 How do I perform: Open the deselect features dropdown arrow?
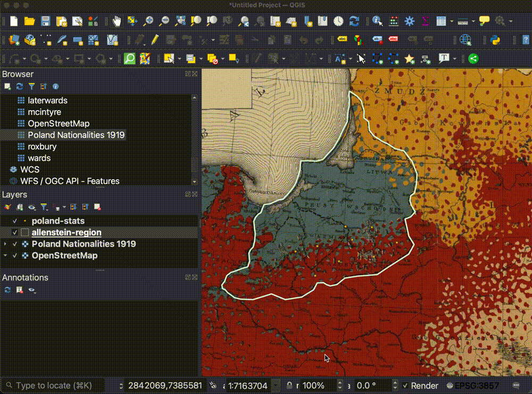pos(223,59)
